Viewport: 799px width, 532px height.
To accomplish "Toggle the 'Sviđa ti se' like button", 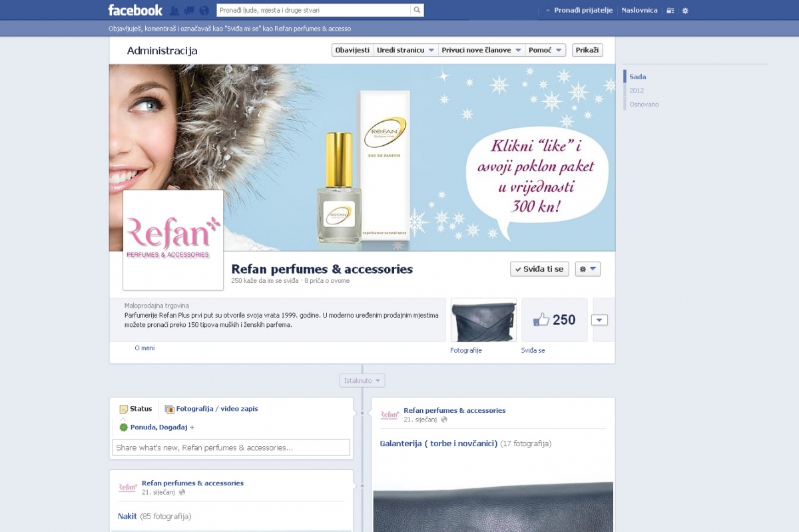I will coord(539,269).
